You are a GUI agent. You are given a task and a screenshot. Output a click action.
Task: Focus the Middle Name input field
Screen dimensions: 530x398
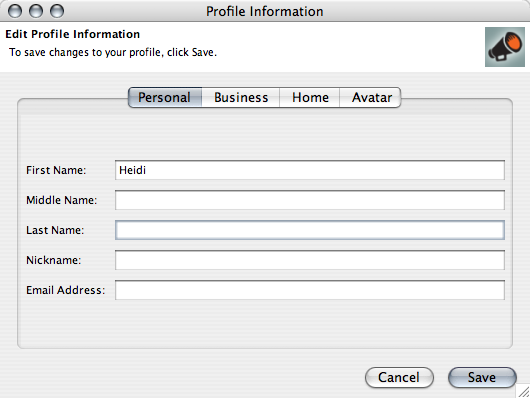pos(310,200)
